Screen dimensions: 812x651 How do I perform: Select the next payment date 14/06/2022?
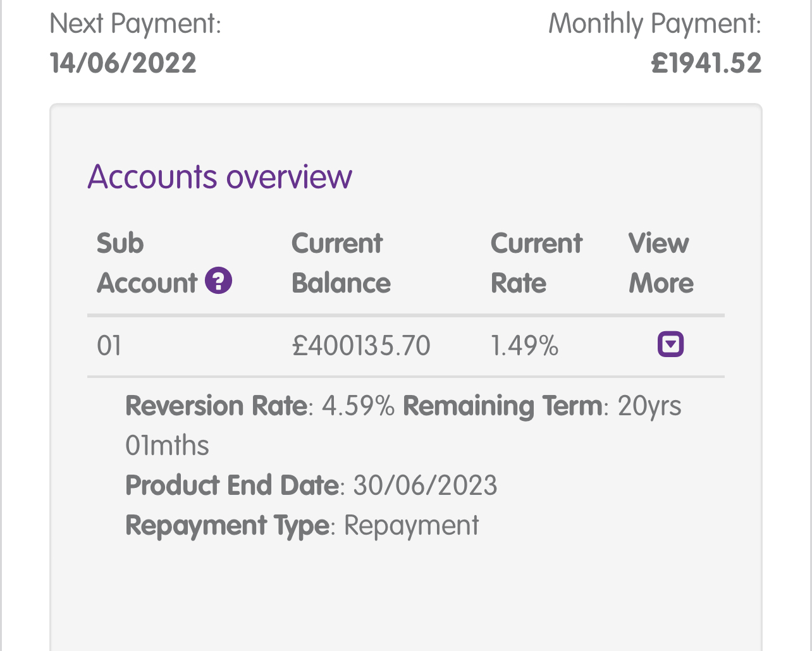[123, 63]
